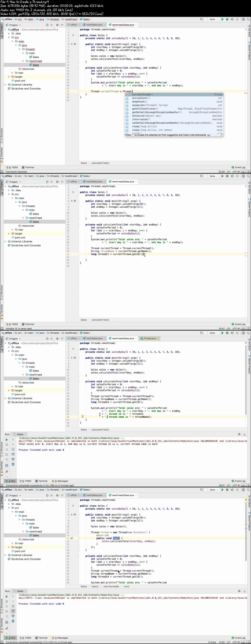Collapse all Project tree nodes in the Thread.java-tab frame
Viewport: 251px width, 644px height.
pos(52,338)
